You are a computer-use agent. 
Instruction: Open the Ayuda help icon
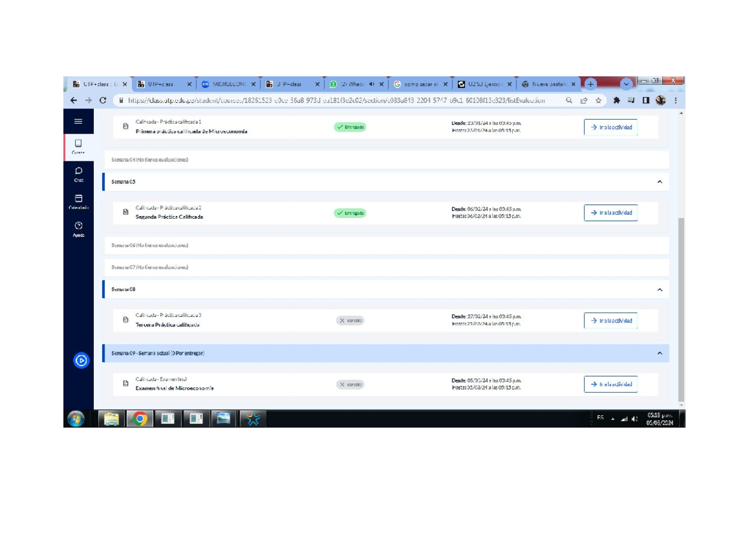[x=78, y=229]
